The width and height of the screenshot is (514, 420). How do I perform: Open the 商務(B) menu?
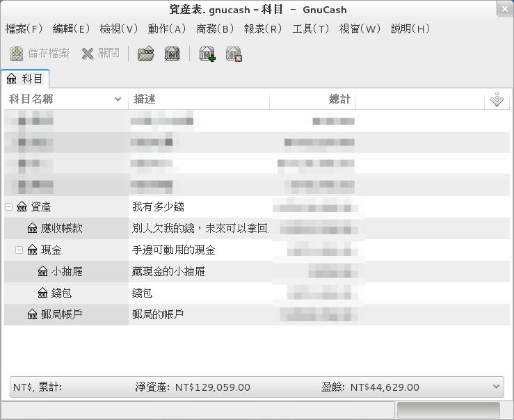(x=215, y=29)
